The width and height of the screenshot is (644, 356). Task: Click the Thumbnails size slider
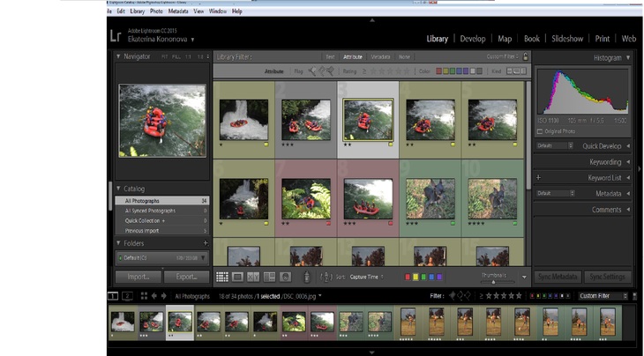(498, 282)
